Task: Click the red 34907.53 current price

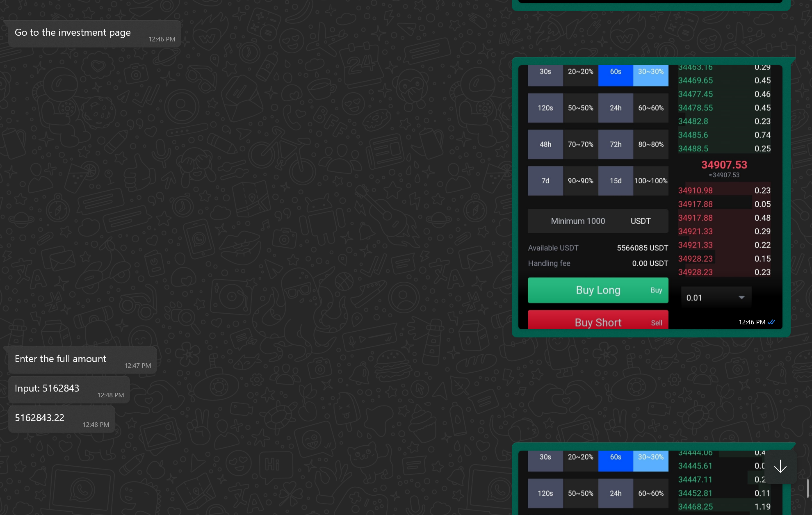Action: pos(724,165)
